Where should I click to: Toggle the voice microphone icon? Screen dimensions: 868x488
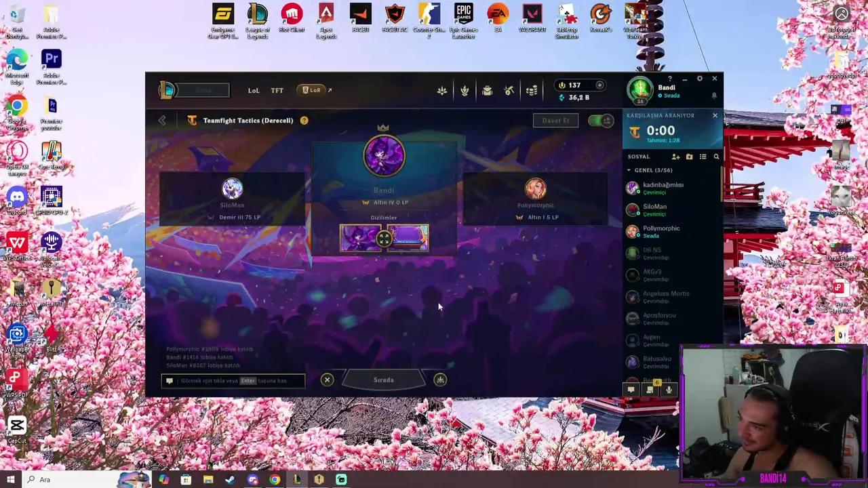(x=669, y=390)
